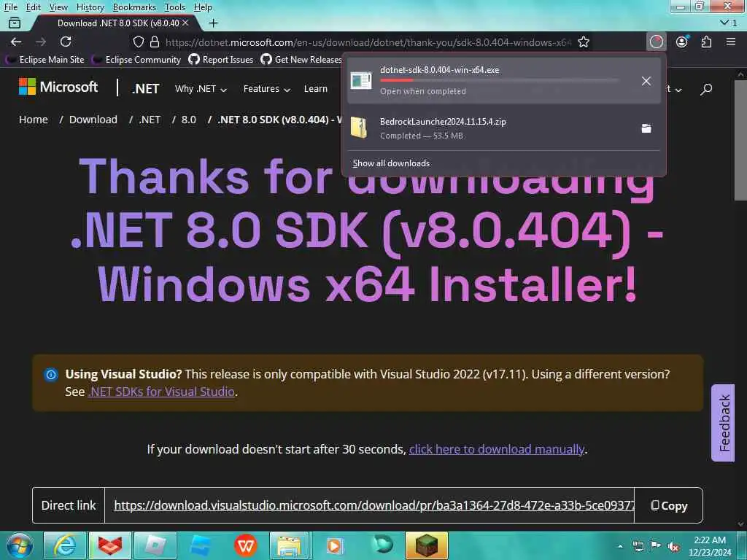The width and height of the screenshot is (747, 560).
Task: Open the Firefox hamburger application menu
Action: pos(731,42)
